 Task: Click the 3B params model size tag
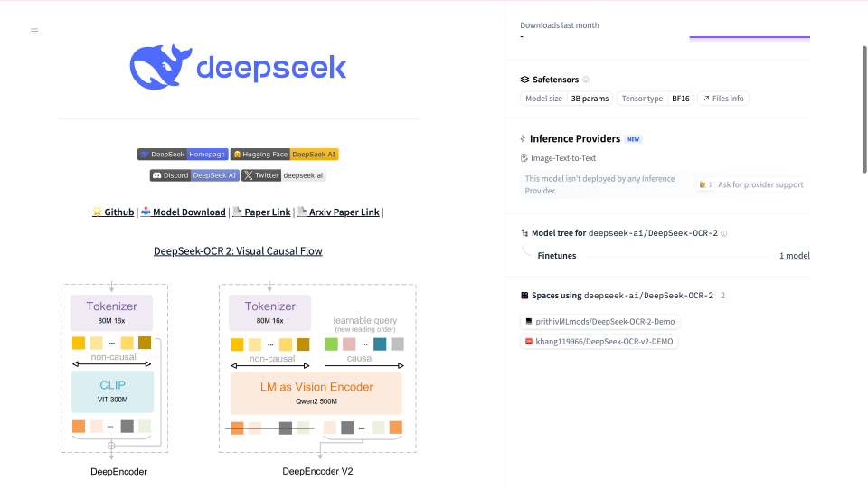[x=590, y=99]
